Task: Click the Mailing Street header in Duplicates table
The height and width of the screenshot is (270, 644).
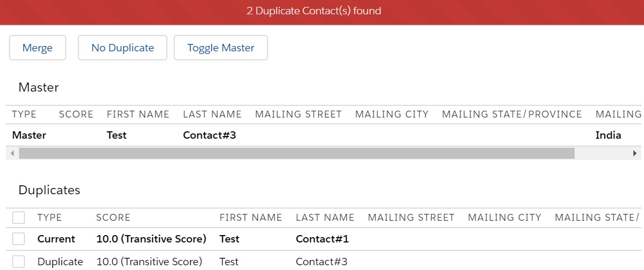Action: [411, 218]
